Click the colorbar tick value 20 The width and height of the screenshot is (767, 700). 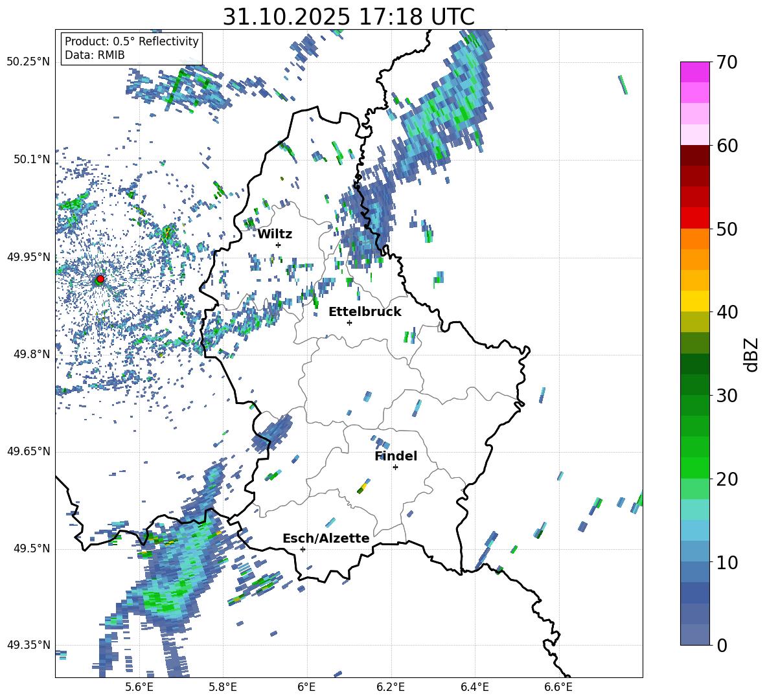[727, 479]
